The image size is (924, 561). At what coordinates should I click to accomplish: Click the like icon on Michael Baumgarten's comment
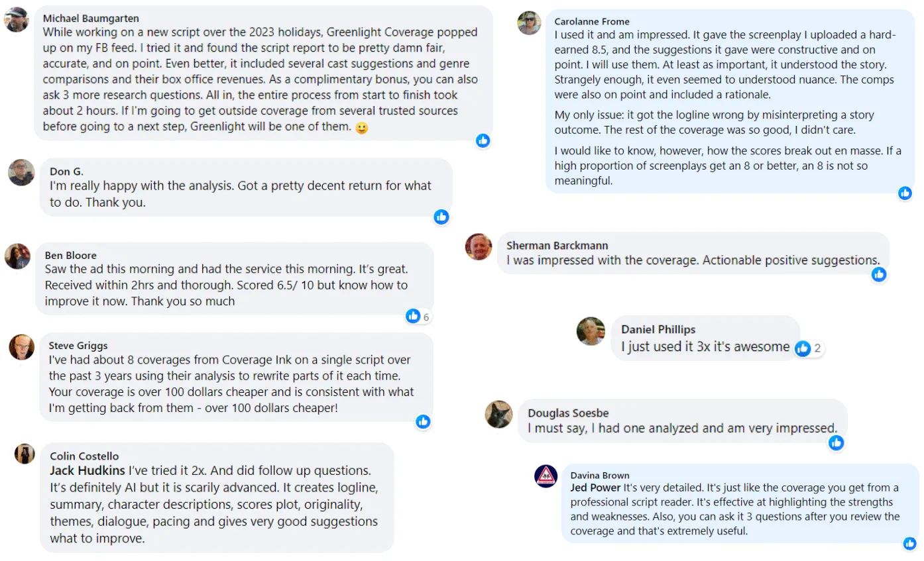(483, 140)
